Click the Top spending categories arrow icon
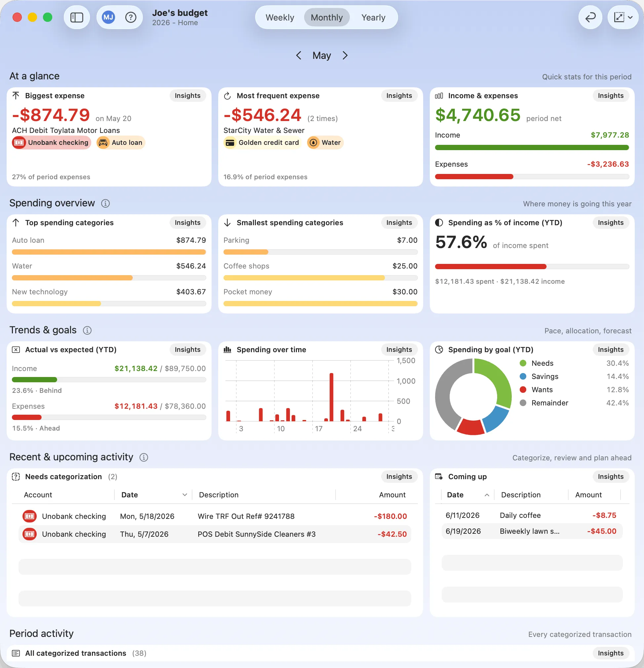Screen dimensions: 644x668 tap(16, 223)
